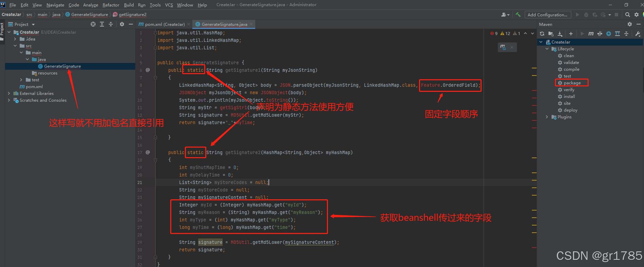Open the user account icon dropdown
Screen dimensions: 644x267
(505, 15)
